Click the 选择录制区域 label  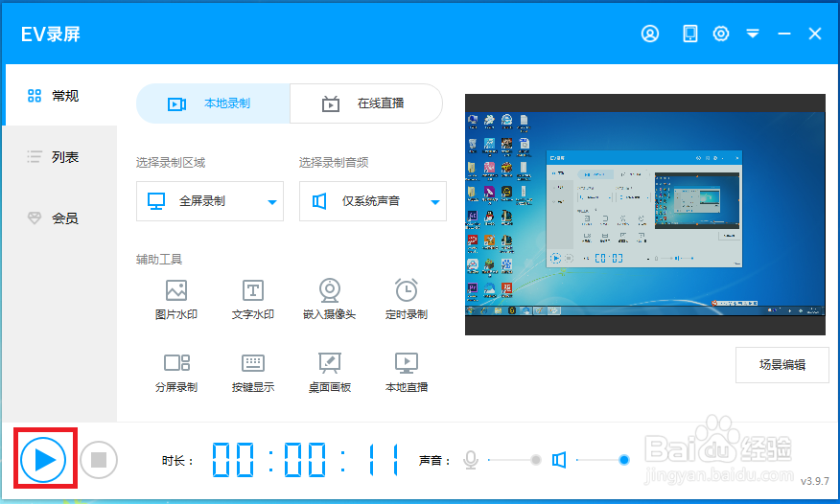(171, 162)
